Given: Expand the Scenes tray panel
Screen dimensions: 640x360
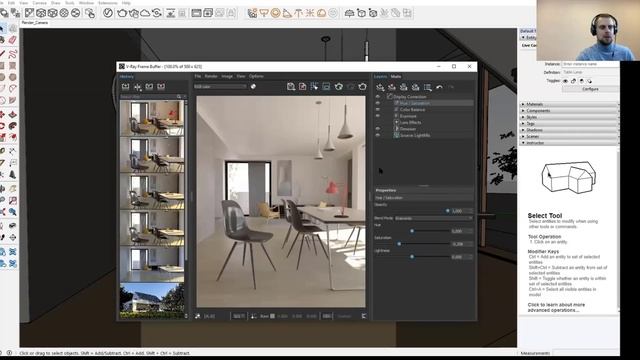Looking at the screenshot, I should pos(568,136).
